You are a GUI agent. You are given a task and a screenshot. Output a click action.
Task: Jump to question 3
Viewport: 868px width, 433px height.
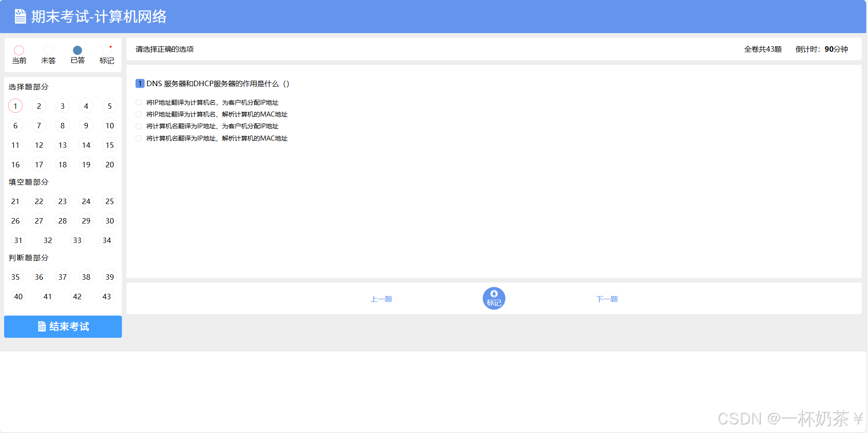(63, 106)
